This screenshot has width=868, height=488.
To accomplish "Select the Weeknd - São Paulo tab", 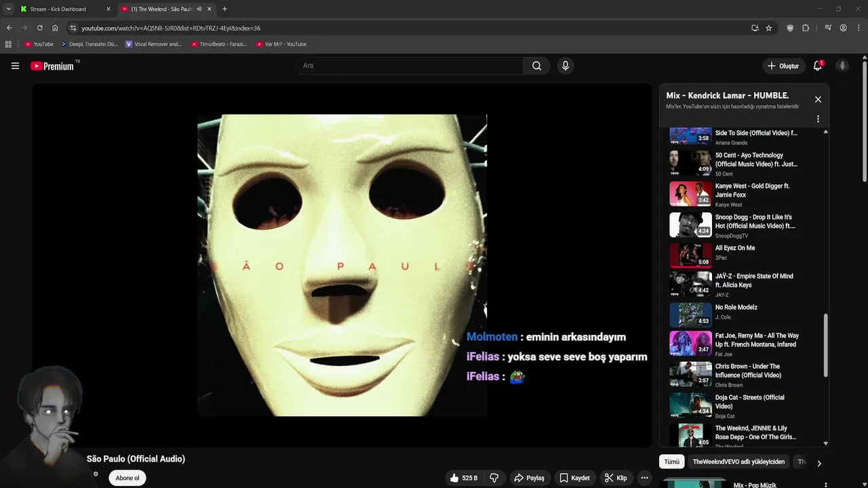I will coord(161,9).
